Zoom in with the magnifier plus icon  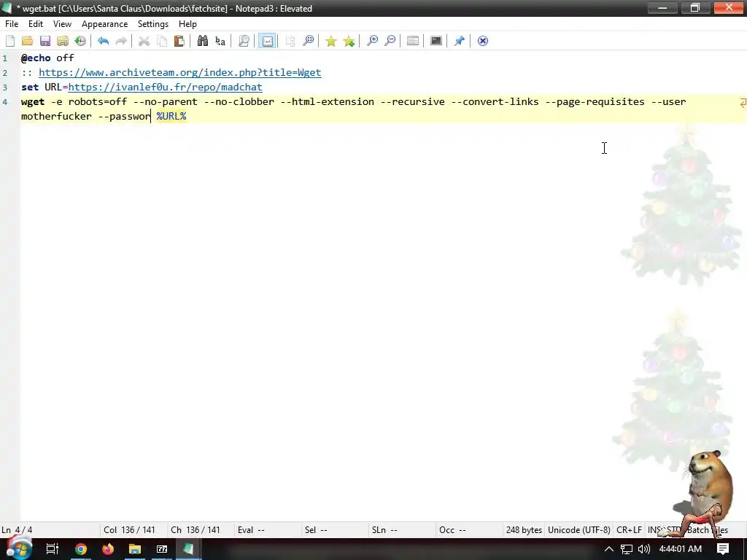click(x=372, y=41)
